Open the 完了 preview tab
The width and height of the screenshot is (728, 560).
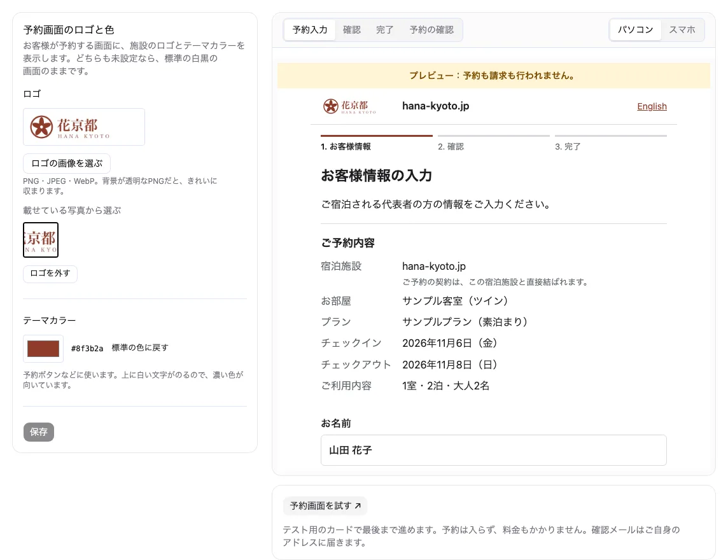[x=384, y=30]
